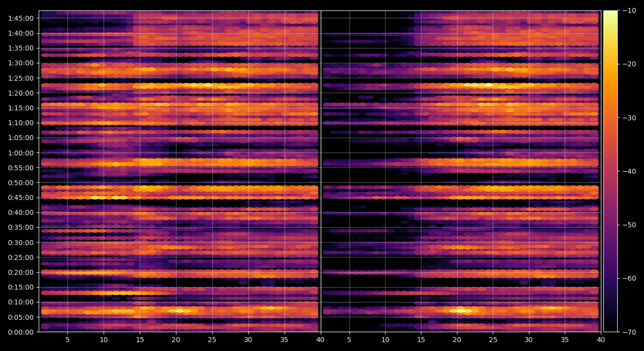The height and width of the screenshot is (351, 644).
Task: Click the 0:20:00 time axis label
Action: click(21, 272)
